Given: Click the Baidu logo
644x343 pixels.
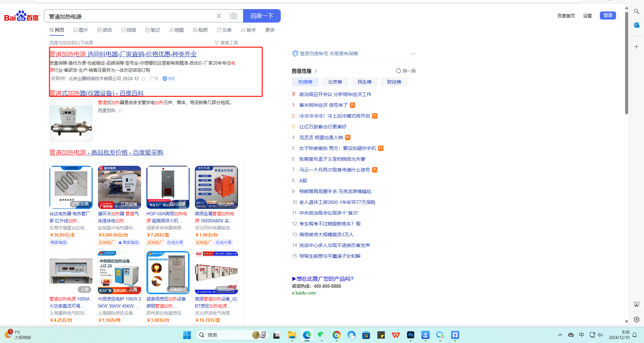Looking at the screenshot, I should (21, 16).
